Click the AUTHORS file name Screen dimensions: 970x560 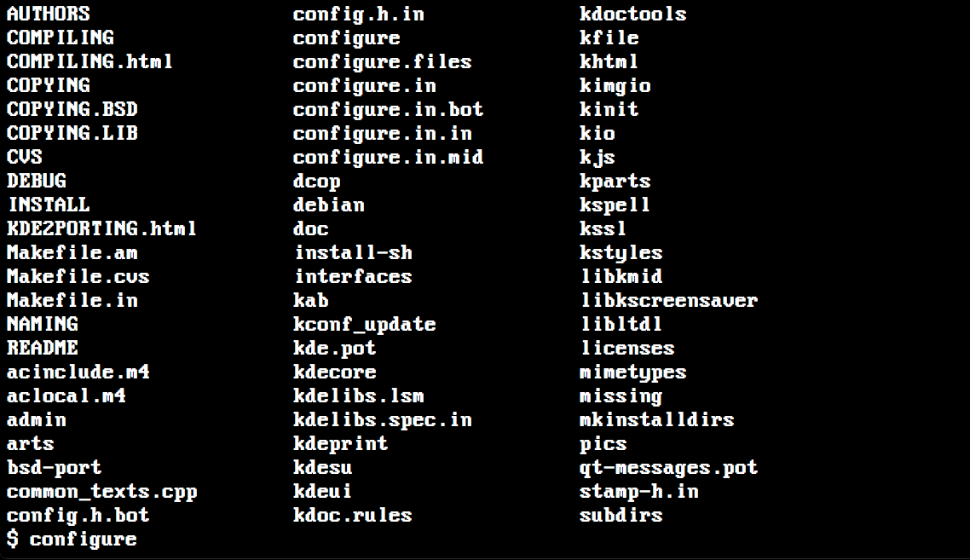coord(49,14)
